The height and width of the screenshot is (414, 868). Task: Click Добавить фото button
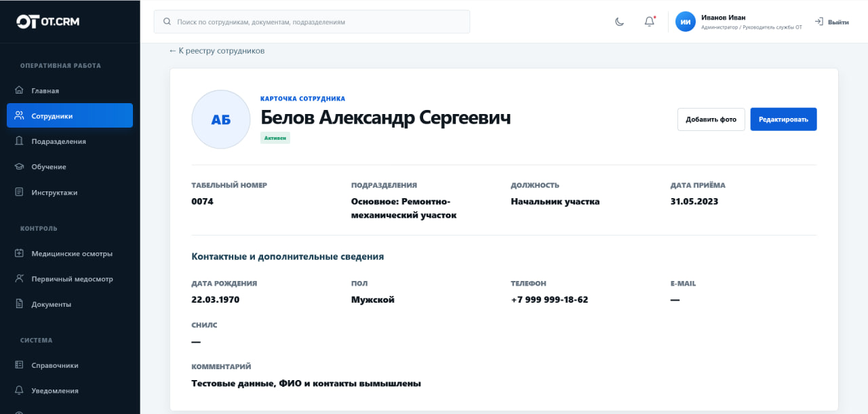[711, 119]
